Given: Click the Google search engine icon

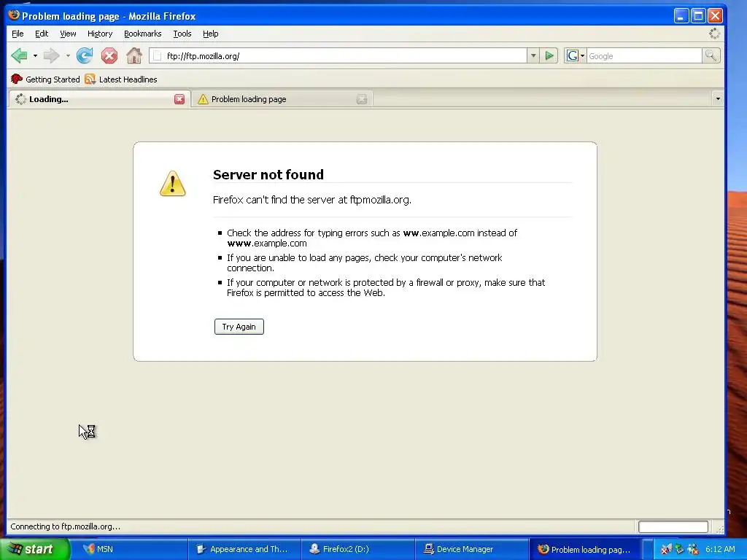Looking at the screenshot, I should [x=572, y=55].
